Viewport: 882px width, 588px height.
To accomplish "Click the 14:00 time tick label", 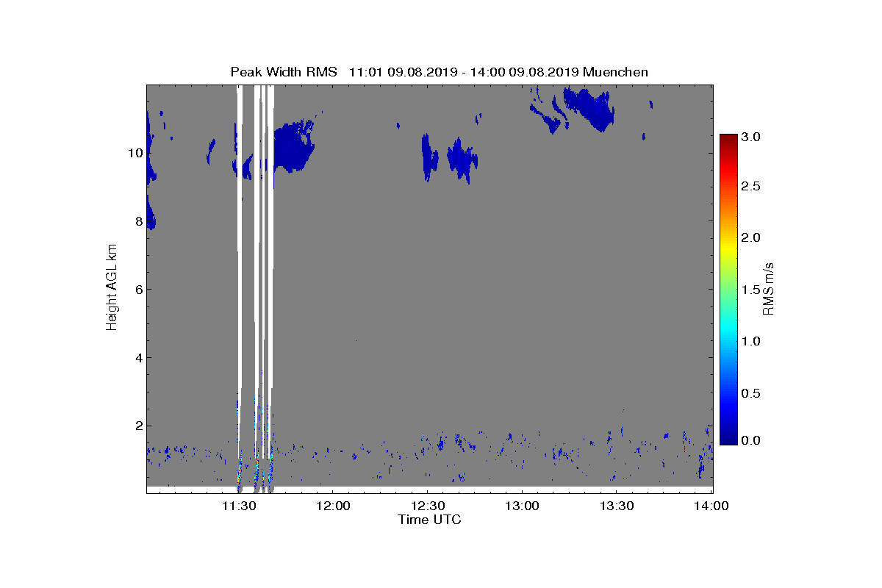I will pos(711,506).
